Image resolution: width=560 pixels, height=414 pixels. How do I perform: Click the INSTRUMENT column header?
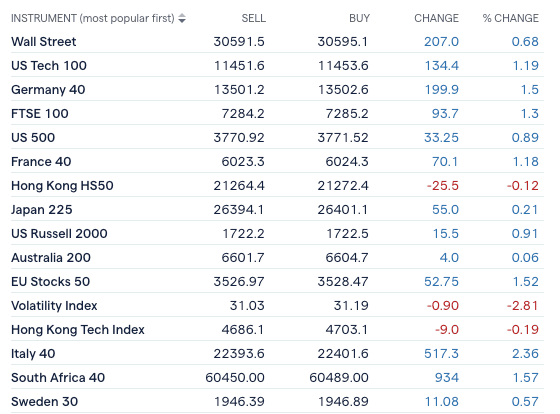coord(92,18)
